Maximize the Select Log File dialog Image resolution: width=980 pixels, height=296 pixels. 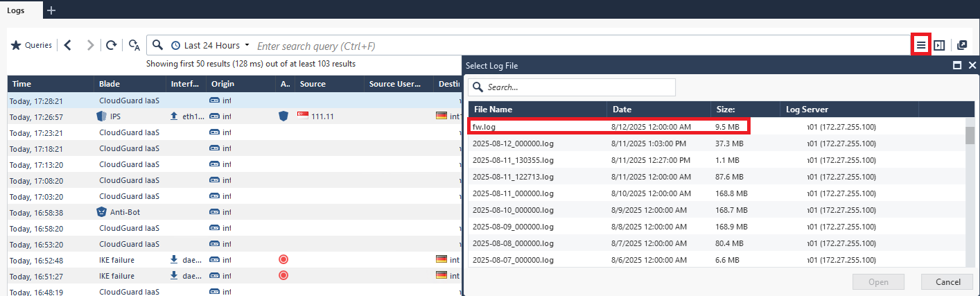tap(957, 65)
